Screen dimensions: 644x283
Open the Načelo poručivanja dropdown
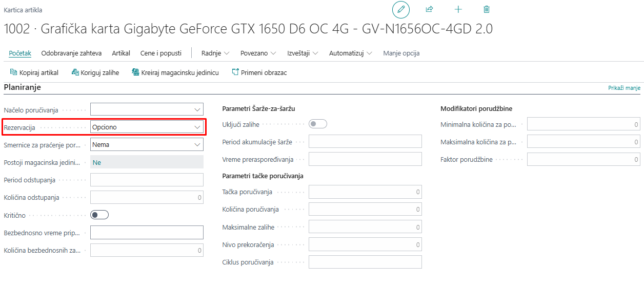pyautogui.click(x=147, y=109)
